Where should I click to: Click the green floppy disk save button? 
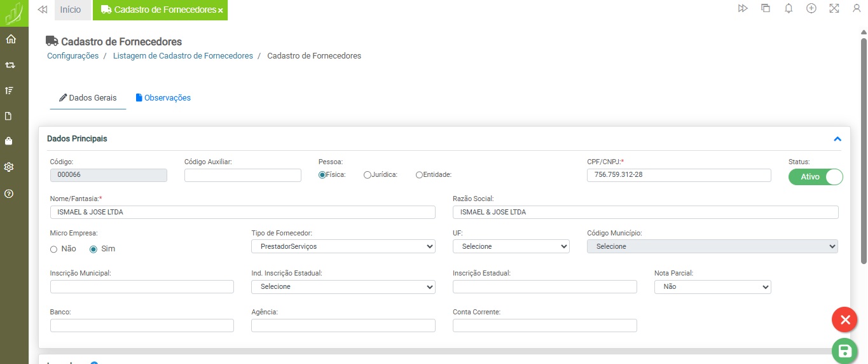[x=844, y=351]
